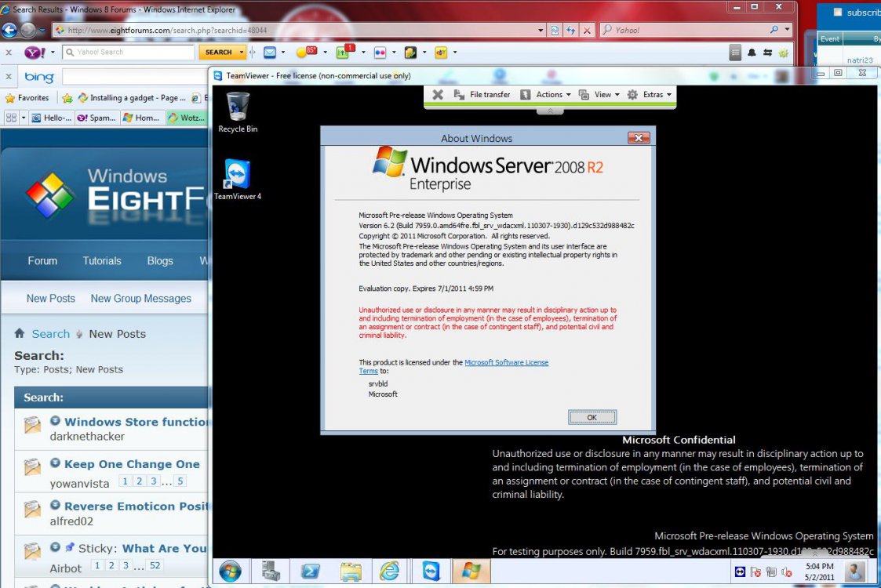Open the Favorites star button in IE
Image resolution: width=881 pixels, height=588 pixels.
(x=27, y=98)
